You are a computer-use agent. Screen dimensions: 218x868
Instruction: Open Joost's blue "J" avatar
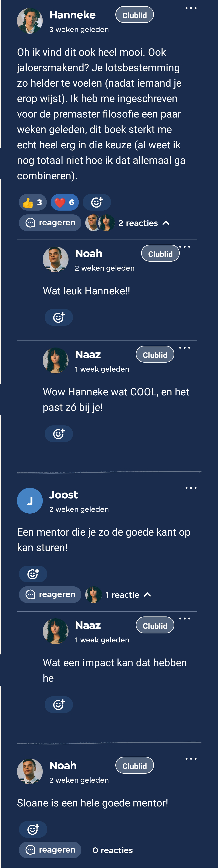[30, 501]
